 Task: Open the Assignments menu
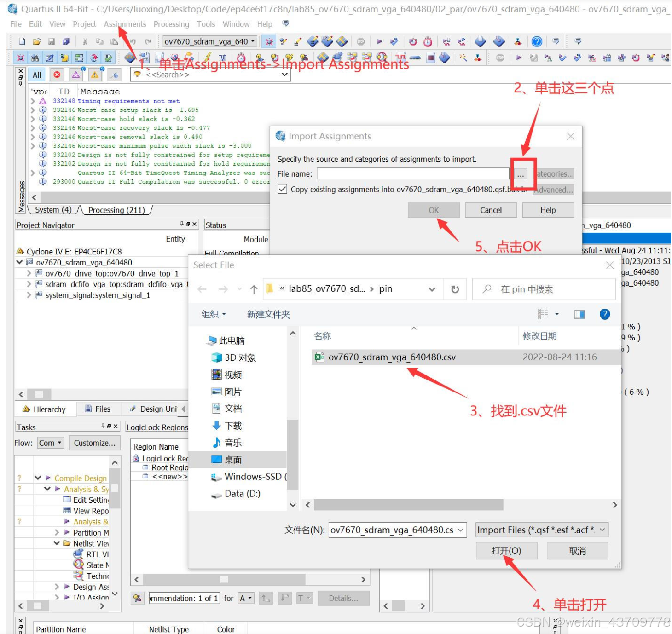coord(125,24)
